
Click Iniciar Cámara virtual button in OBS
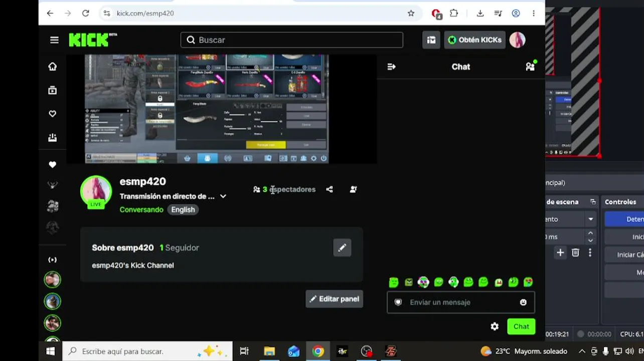tap(624, 255)
